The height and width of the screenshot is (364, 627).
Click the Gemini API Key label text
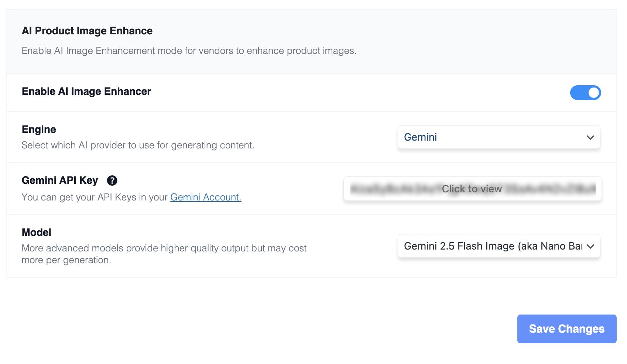(x=60, y=180)
